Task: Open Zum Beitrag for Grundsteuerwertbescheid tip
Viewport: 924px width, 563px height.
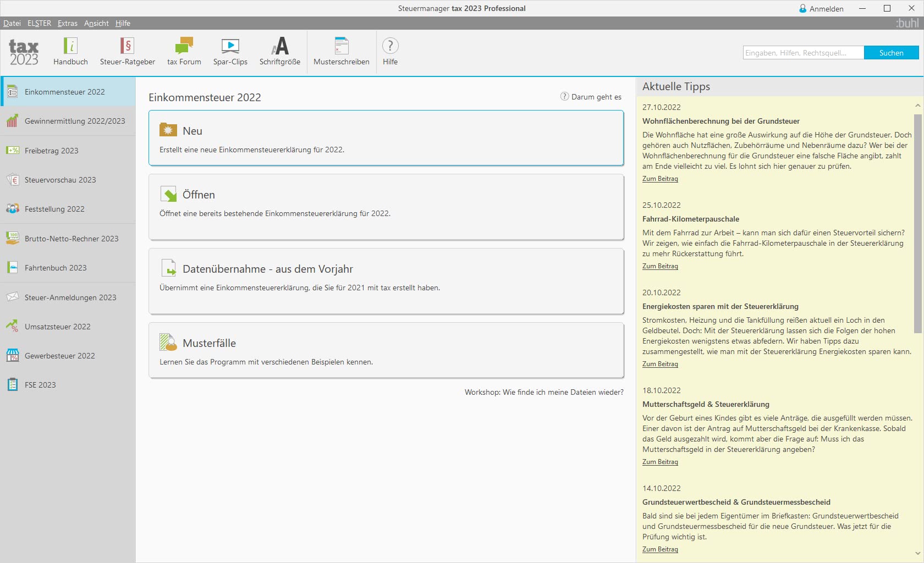Action: point(660,549)
